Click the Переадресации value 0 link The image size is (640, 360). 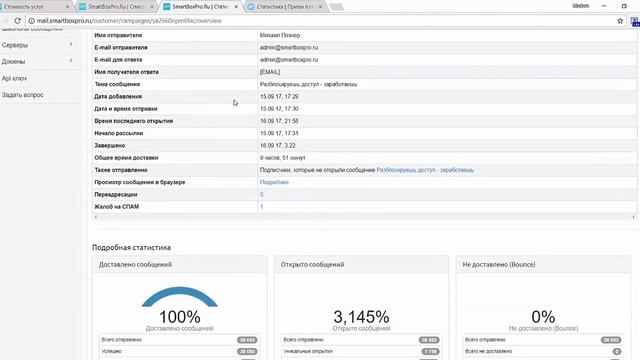pyautogui.click(x=262, y=194)
